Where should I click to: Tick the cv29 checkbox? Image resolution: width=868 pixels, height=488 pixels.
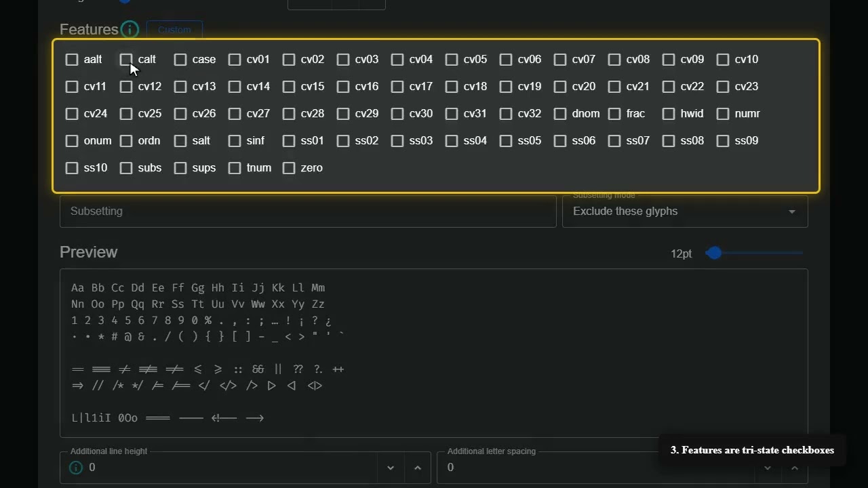tap(343, 114)
